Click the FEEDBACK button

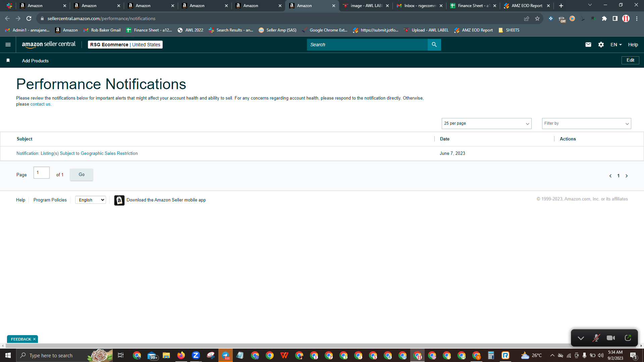click(21, 339)
